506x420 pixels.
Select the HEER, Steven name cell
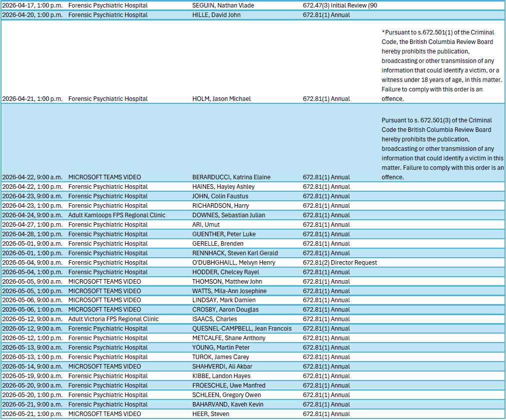(210, 414)
